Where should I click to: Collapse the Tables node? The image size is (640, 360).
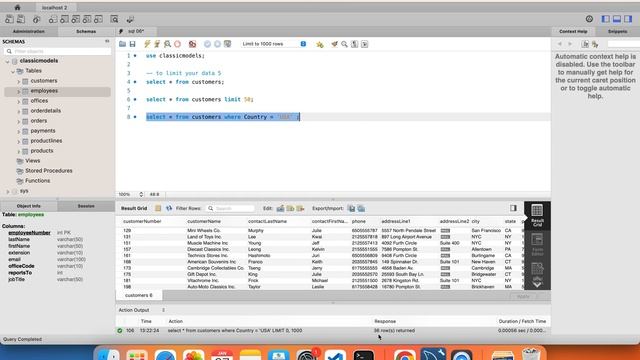13,71
